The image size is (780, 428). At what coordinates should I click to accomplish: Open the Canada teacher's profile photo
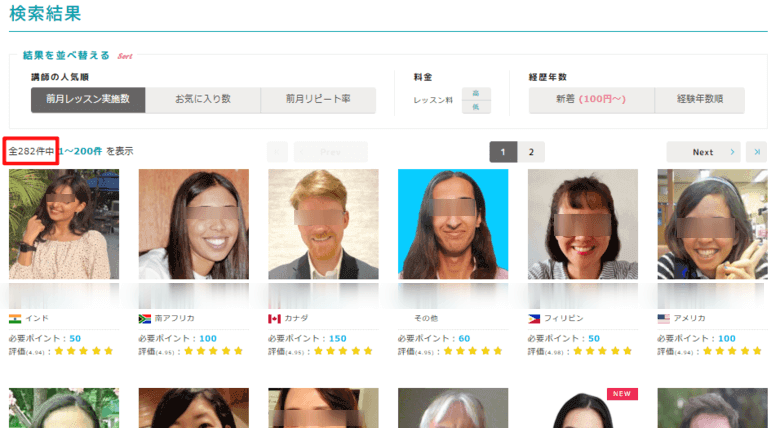click(x=323, y=224)
